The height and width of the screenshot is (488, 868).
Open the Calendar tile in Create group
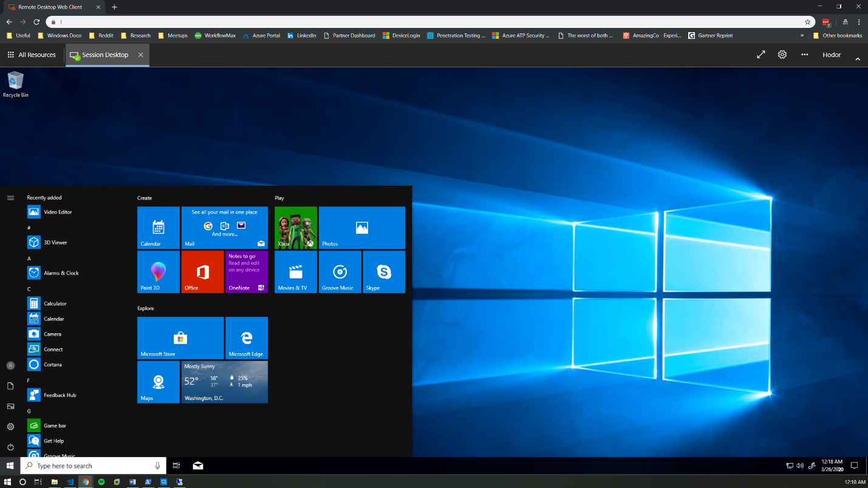point(159,228)
